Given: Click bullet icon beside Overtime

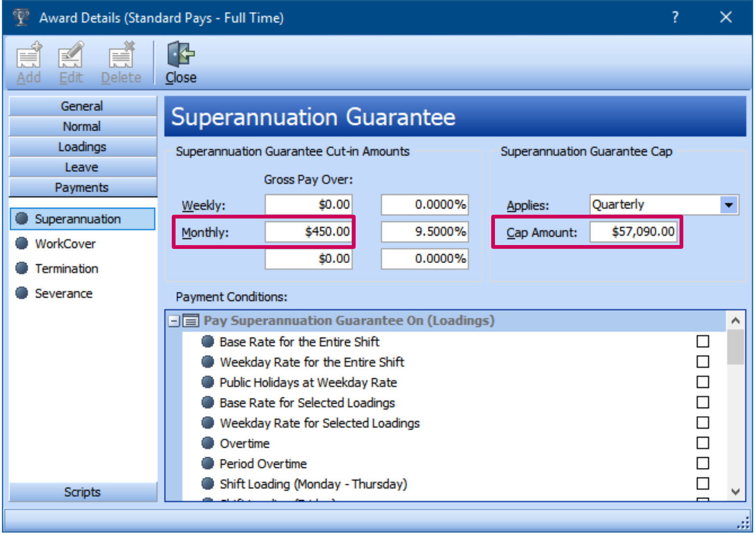Looking at the screenshot, I should tap(207, 443).
